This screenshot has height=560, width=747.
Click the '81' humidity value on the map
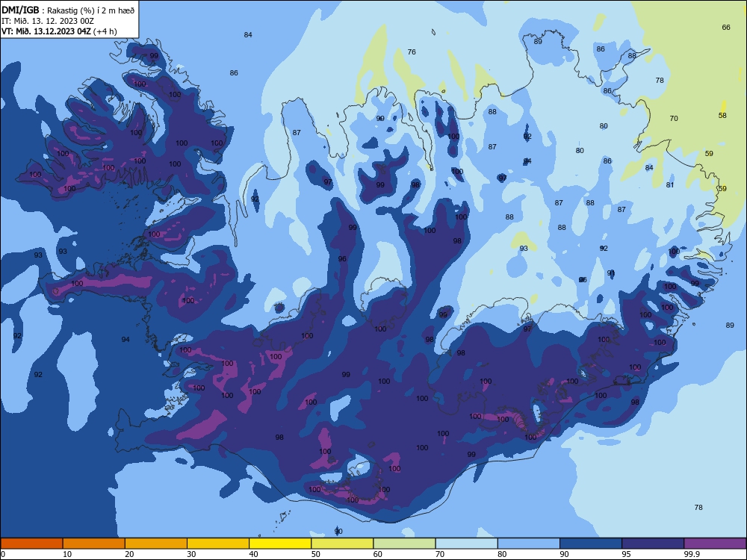670,184
